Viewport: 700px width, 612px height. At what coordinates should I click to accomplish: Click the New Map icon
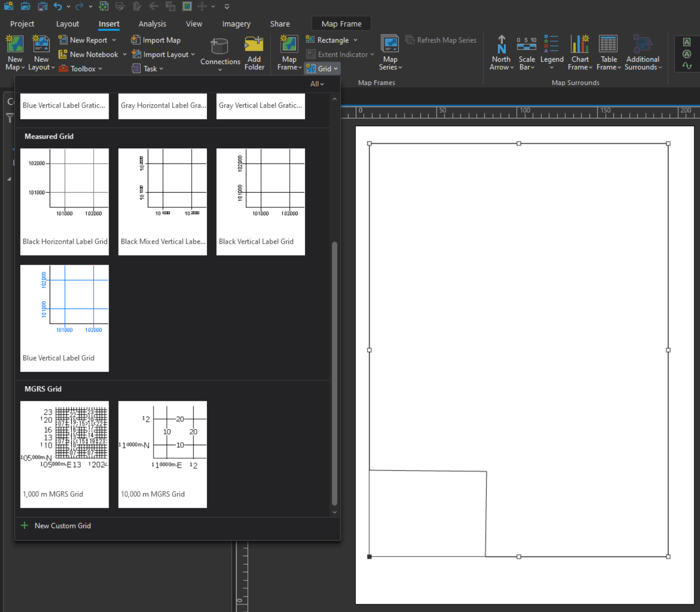point(15,45)
